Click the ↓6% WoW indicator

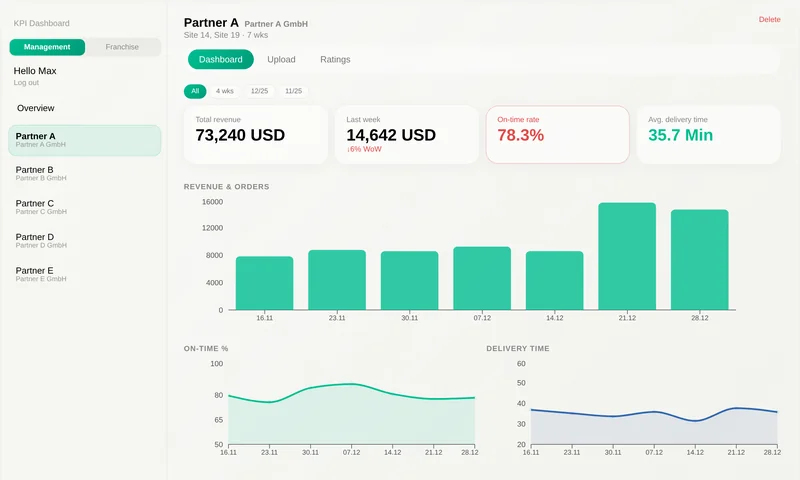pos(364,149)
